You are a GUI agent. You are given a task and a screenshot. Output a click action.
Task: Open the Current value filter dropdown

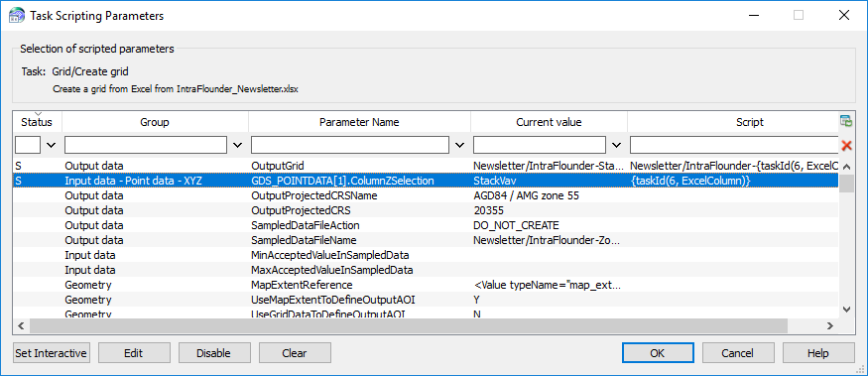coord(617,145)
